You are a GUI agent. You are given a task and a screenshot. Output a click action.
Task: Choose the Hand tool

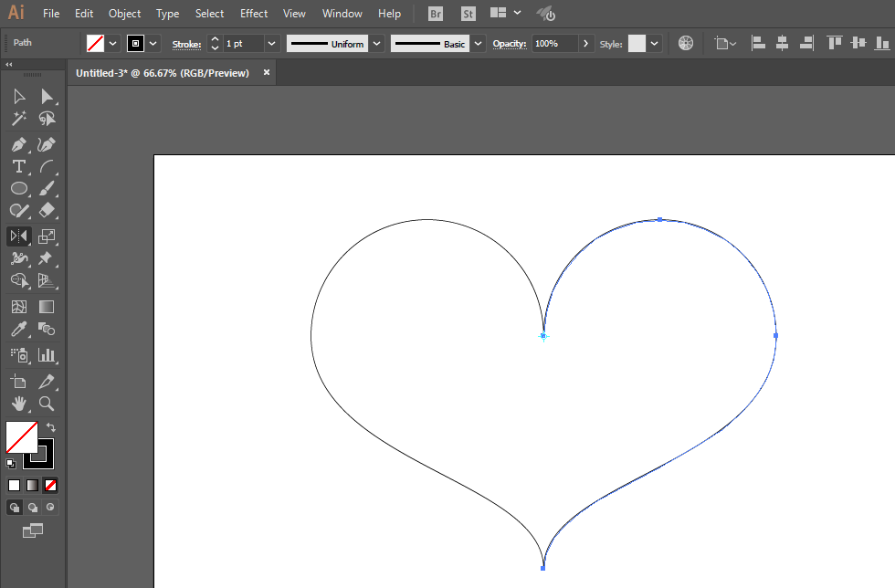pyautogui.click(x=19, y=404)
